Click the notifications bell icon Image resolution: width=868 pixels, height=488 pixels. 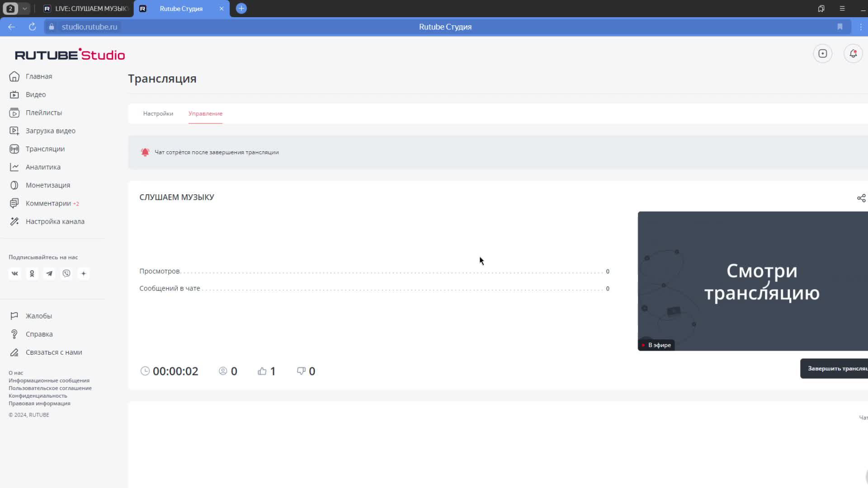[853, 54]
